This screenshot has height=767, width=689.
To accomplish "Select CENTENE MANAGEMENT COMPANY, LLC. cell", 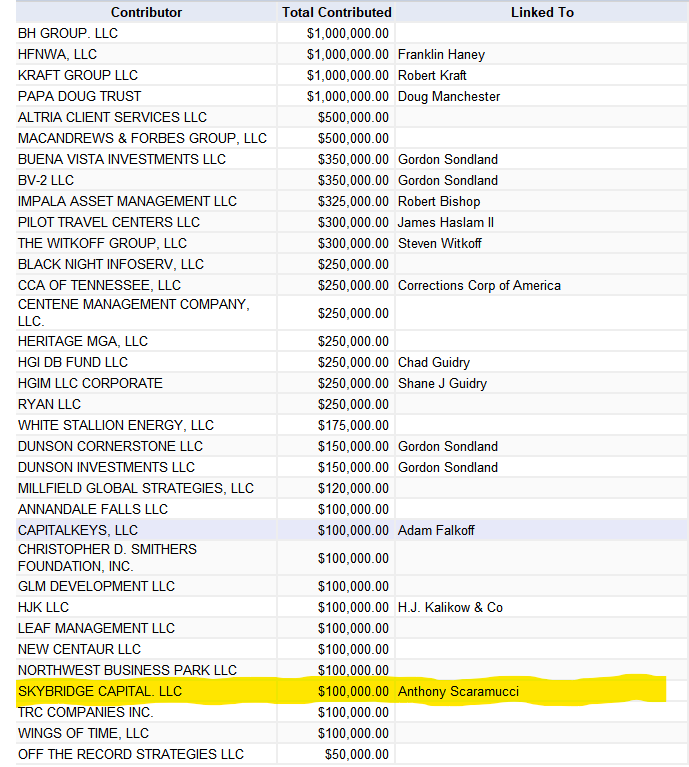I will 146,313.
